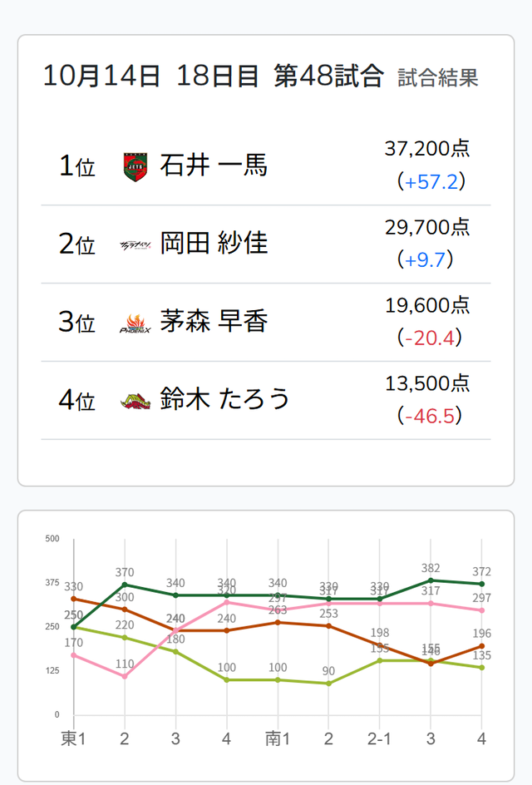The height and width of the screenshot is (785, 532).
Task: Click the pink 110 data point
Action: click(x=125, y=676)
